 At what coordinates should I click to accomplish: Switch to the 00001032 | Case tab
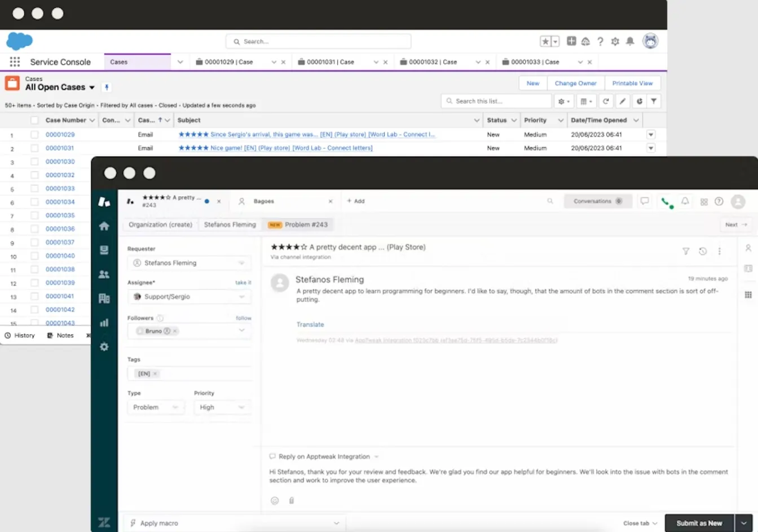coord(433,62)
